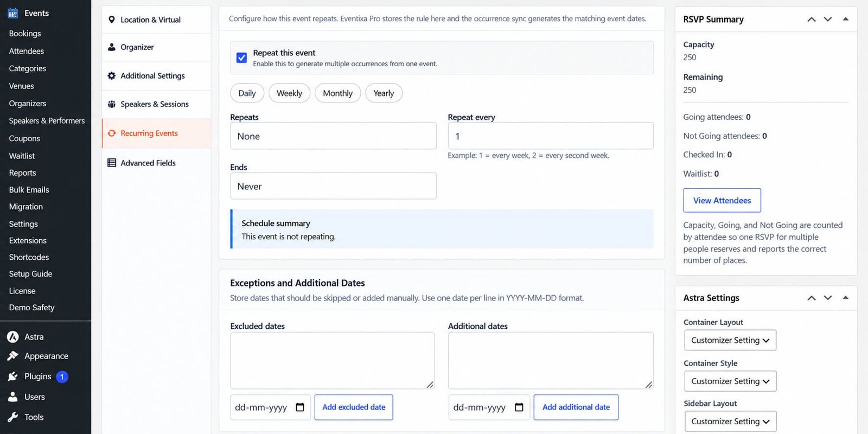Click the Repeat every number field
868x434 pixels.
[551, 136]
